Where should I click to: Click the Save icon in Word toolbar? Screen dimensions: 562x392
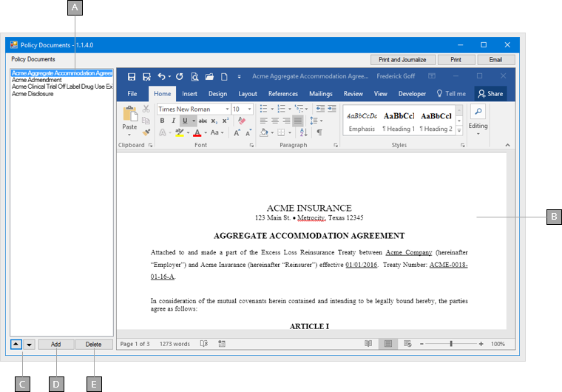pyautogui.click(x=132, y=76)
